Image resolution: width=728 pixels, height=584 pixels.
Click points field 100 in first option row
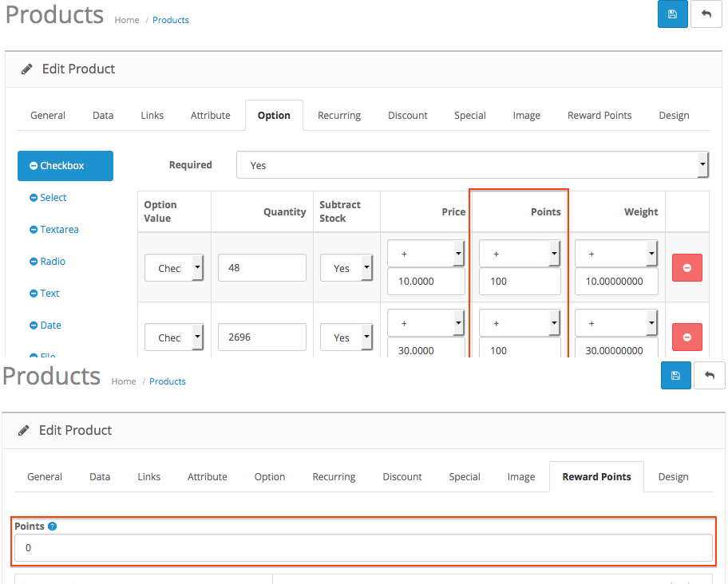pos(520,281)
